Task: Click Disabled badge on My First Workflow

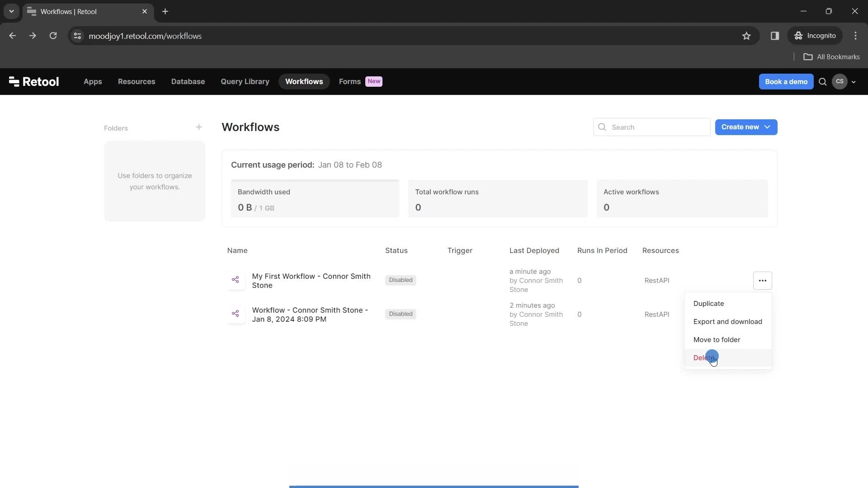Action: (x=401, y=280)
